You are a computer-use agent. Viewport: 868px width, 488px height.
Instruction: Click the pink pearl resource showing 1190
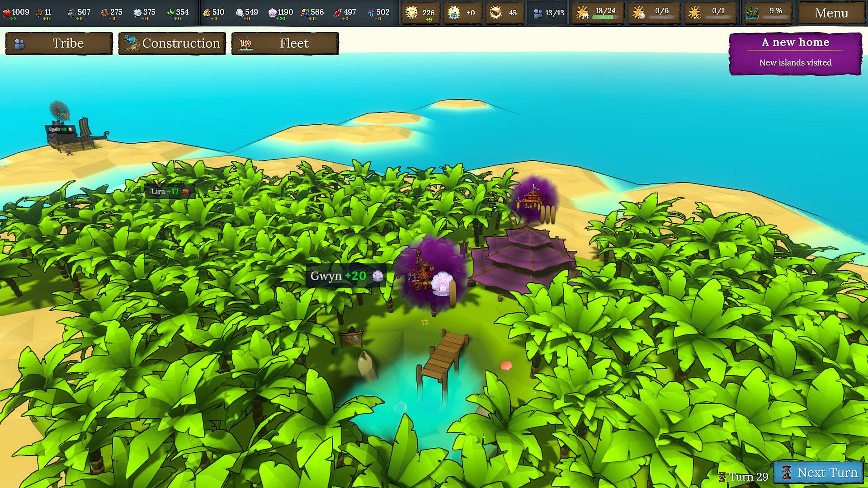click(272, 13)
